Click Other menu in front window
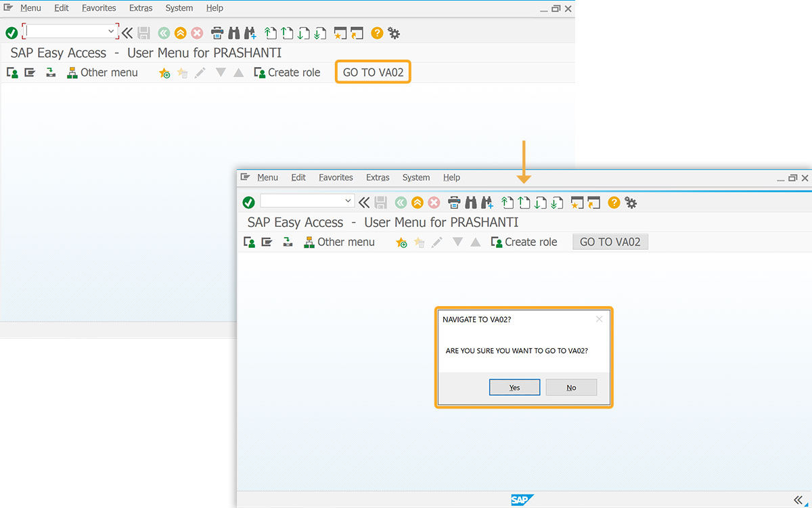 [x=339, y=242]
